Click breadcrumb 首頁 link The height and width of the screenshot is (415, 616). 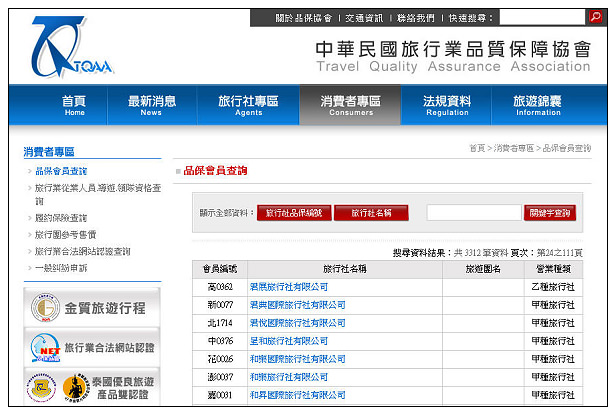pyautogui.click(x=477, y=148)
